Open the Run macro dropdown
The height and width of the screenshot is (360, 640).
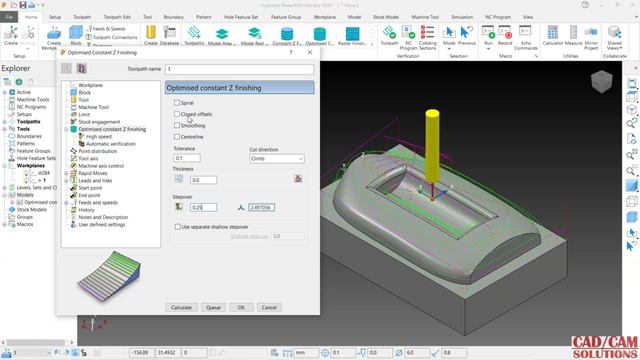pyautogui.click(x=488, y=49)
